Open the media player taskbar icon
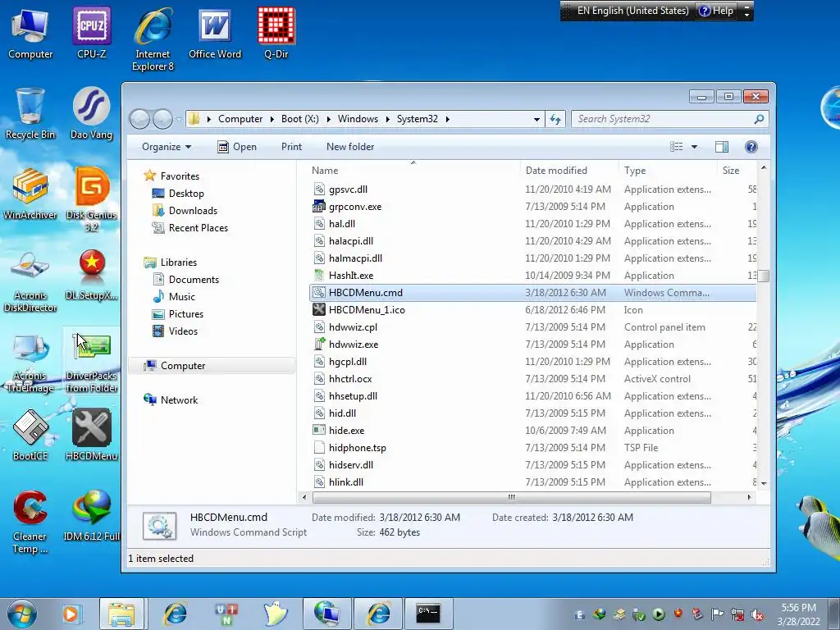The image size is (840, 630). point(71,614)
